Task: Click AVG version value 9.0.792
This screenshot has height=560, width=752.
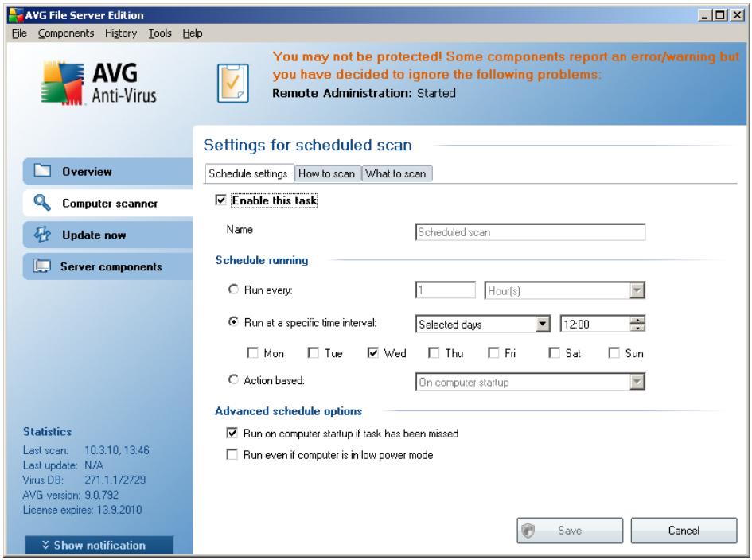Action: [x=102, y=495]
